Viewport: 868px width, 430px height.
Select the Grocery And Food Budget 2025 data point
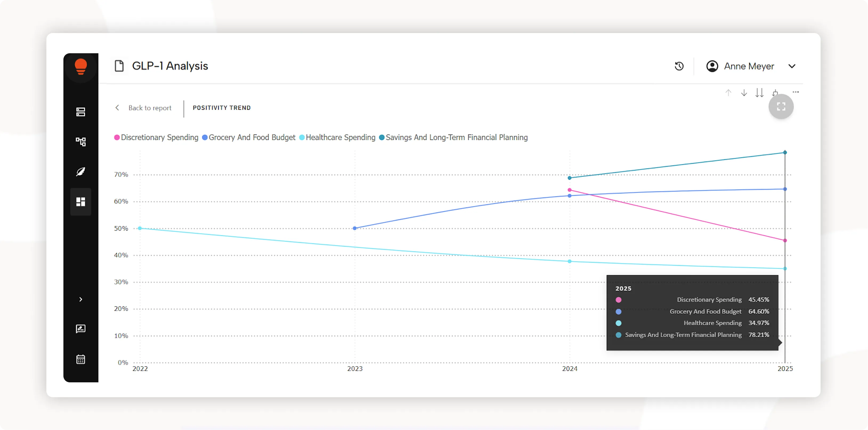coord(785,189)
